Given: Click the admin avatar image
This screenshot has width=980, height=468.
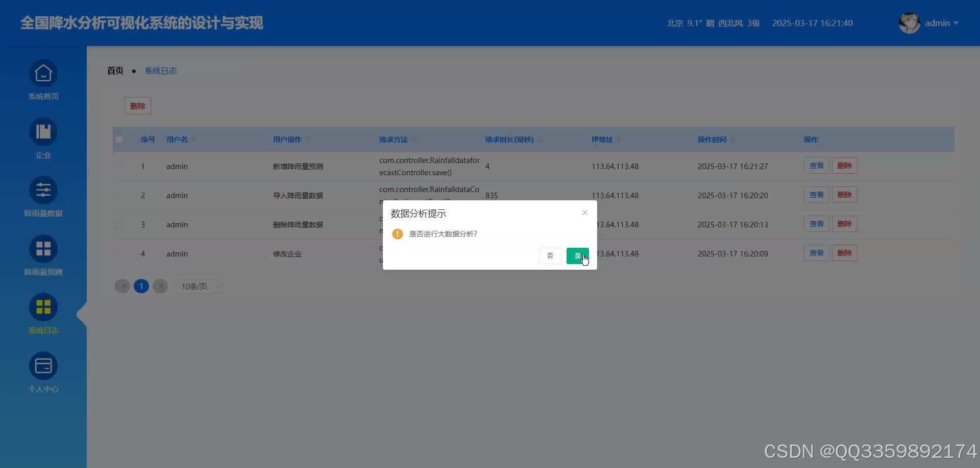Looking at the screenshot, I should [909, 22].
